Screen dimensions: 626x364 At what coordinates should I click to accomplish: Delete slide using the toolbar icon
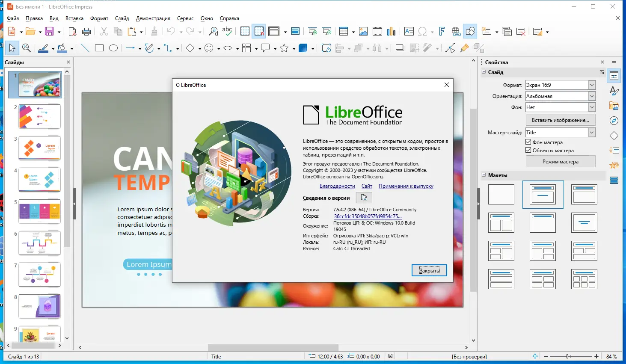(x=521, y=31)
